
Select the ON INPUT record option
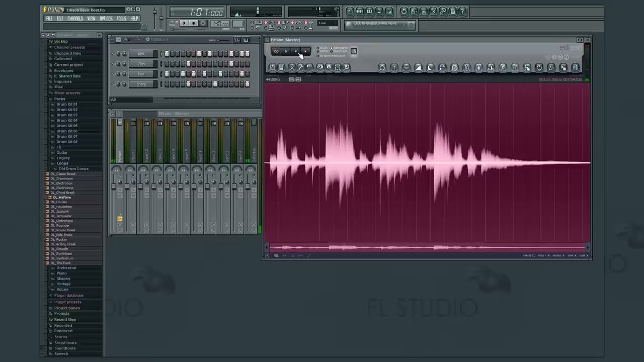click(x=339, y=48)
